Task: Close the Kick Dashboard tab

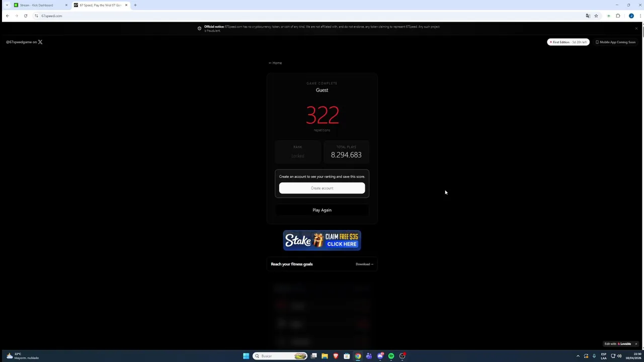Action: (66, 5)
